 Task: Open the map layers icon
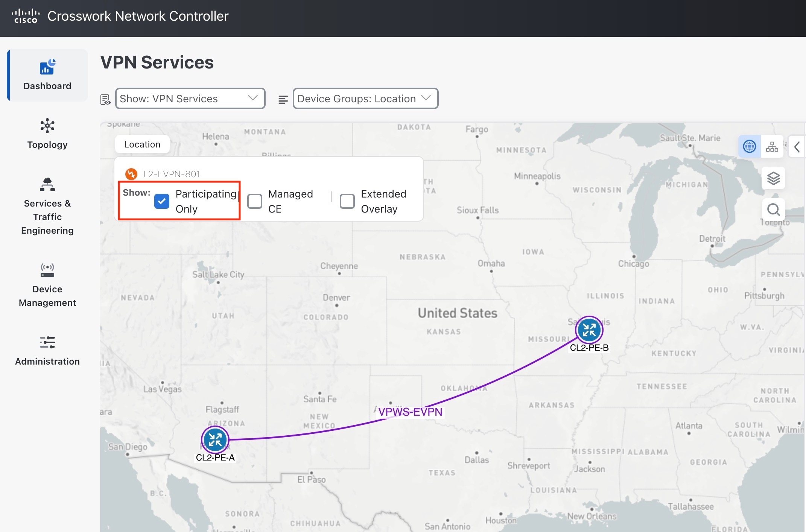pos(773,178)
